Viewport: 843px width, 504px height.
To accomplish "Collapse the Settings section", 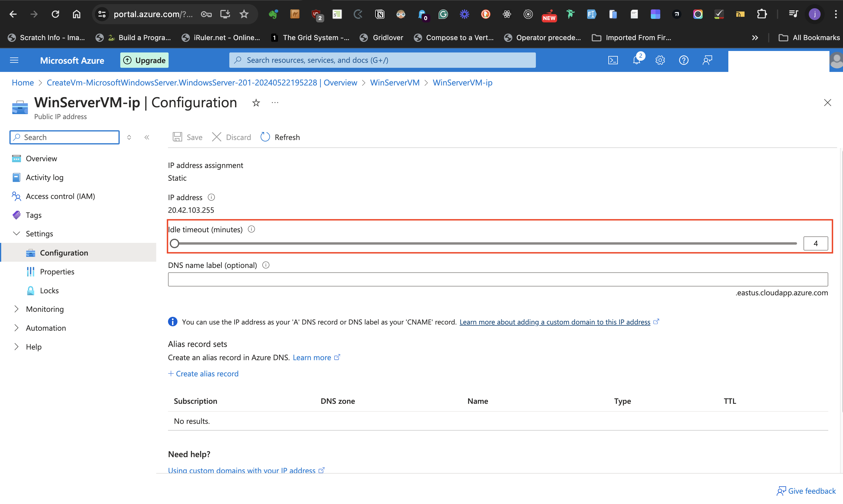I will (16, 234).
